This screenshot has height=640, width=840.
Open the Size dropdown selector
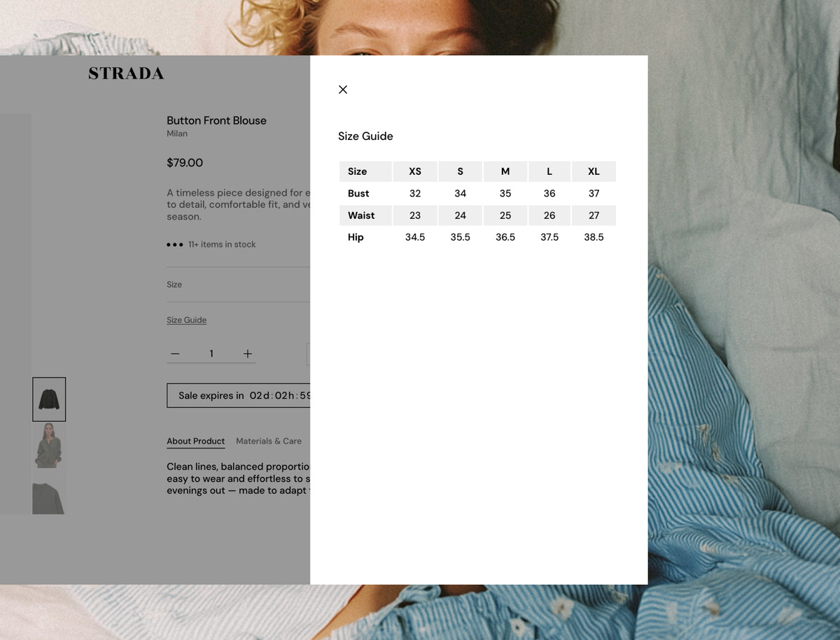tap(238, 285)
